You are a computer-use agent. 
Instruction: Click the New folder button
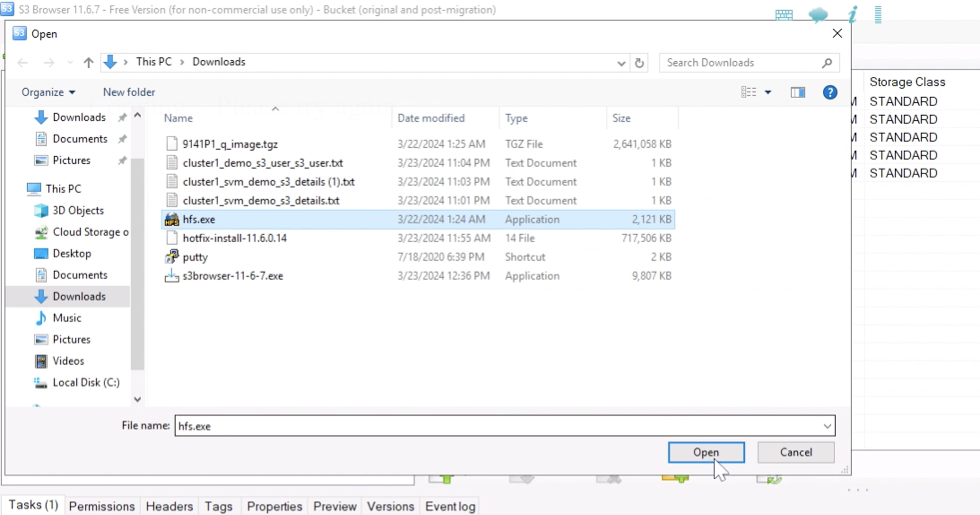click(x=129, y=92)
